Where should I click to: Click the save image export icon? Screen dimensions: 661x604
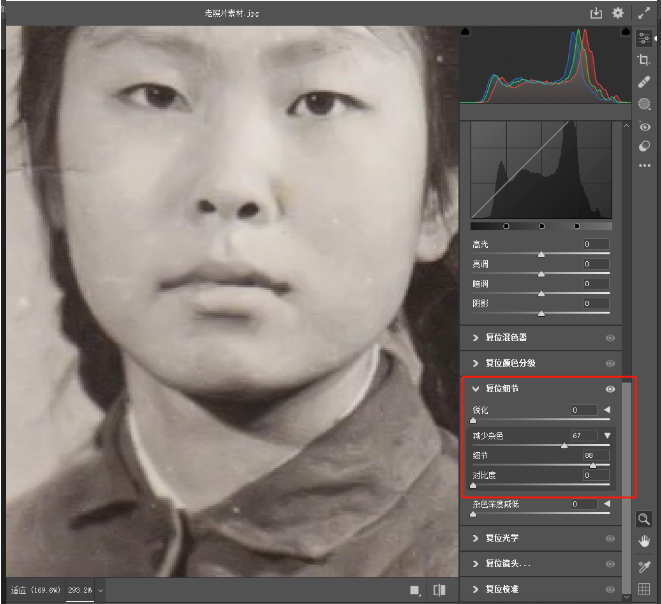click(x=597, y=13)
